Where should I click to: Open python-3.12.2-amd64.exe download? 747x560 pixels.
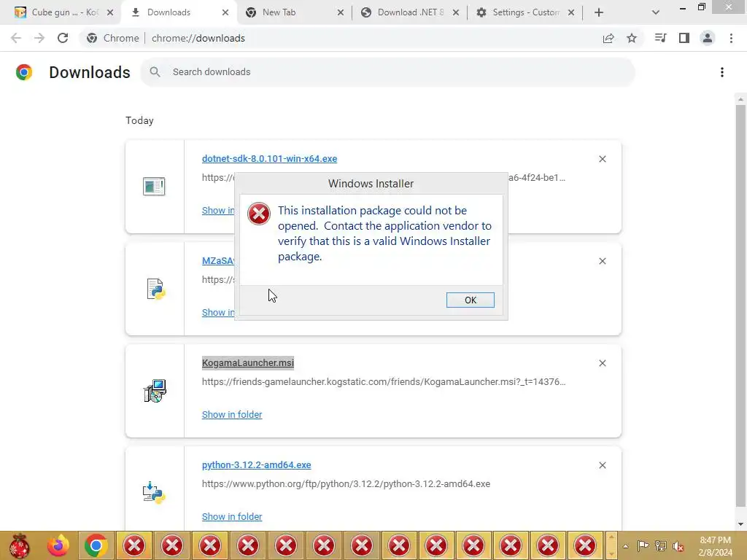(x=256, y=464)
